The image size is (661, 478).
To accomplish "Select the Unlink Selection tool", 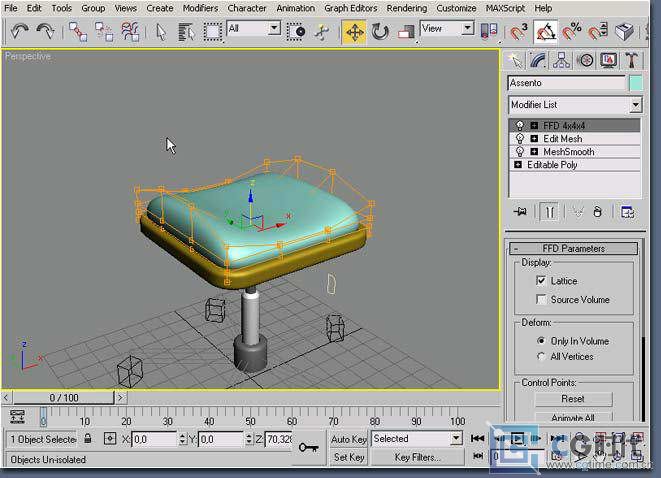I will pyautogui.click(x=104, y=32).
